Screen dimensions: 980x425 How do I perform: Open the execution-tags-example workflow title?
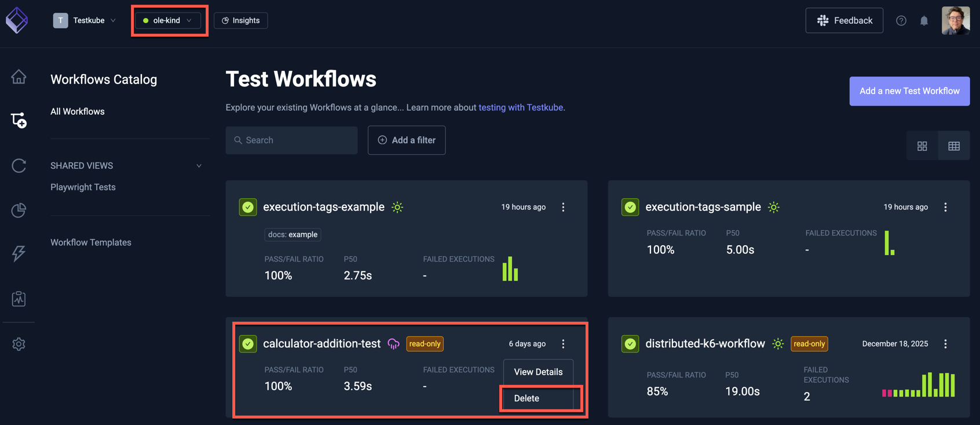pyautogui.click(x=324, y=207)
